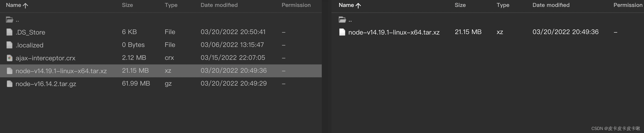Click the node-v14.19.1-linux-x64.tar.xz file icon

click(x=9, y=71)
